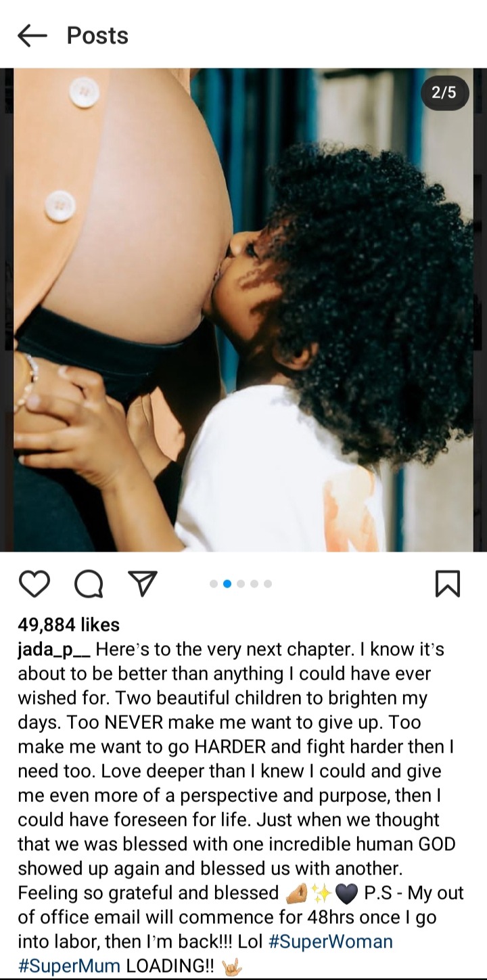Select the highlighted second carousel dot

pyautogui.click(x=227, y=583)
